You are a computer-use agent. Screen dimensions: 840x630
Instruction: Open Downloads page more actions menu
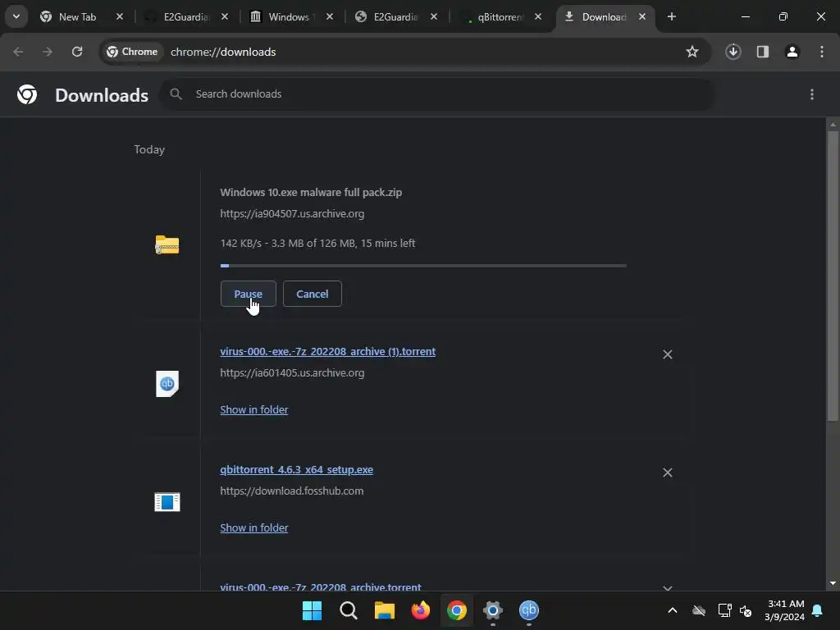click(811, 94)
